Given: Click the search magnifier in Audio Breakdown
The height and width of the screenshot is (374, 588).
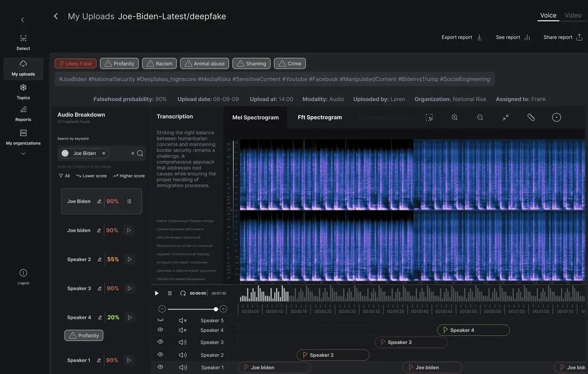Looking at the screenshot, I should click(140, 153).
